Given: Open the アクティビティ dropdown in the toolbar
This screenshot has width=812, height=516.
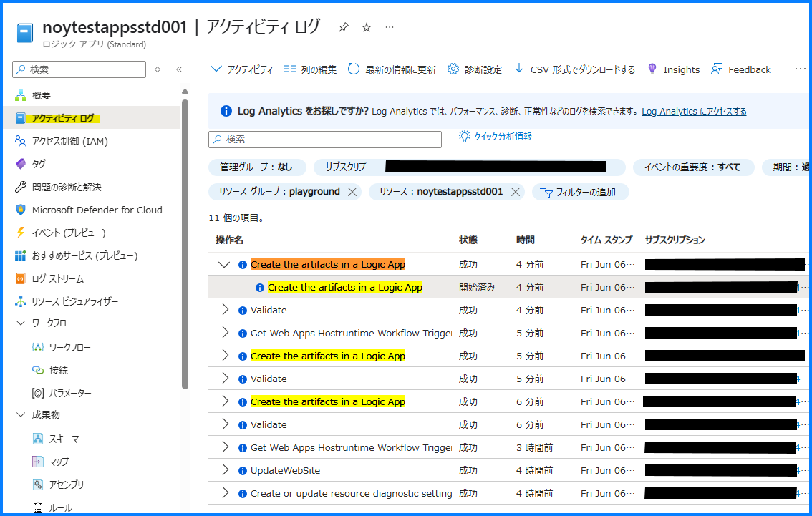Looking at the screenshot, I should tap(242, 69).
